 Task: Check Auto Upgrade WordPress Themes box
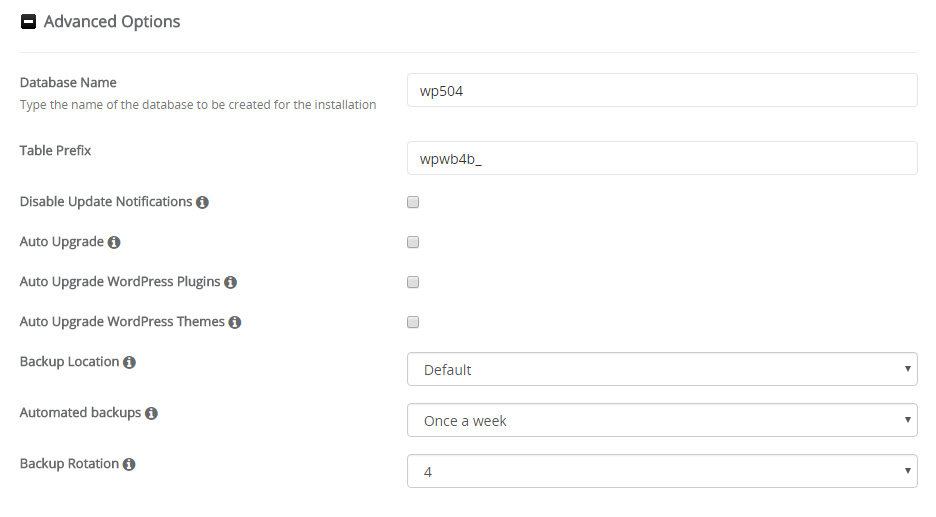[x=413, y=322]
